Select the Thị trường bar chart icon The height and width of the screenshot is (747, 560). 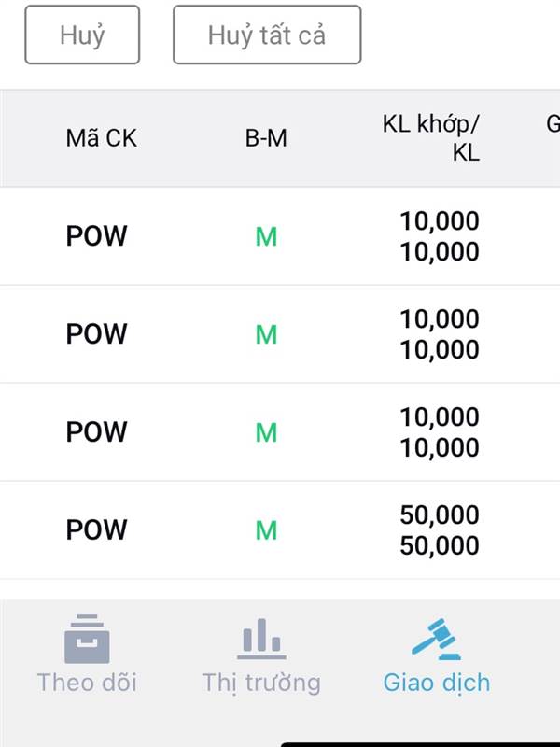pyautogui.click(x=261, y=639)
